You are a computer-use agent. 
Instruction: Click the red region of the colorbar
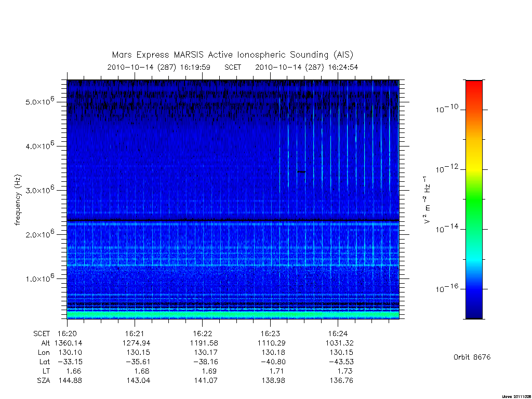point(474,90)
